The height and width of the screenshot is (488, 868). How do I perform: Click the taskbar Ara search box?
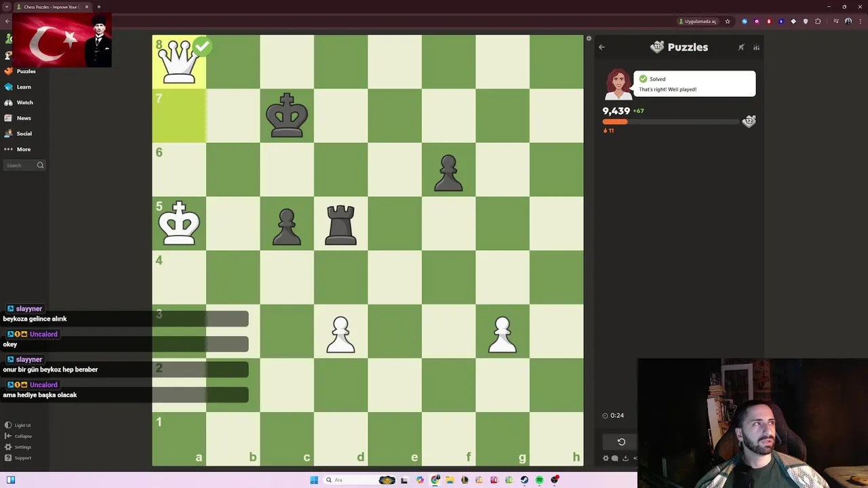click(x=359, y=480)
